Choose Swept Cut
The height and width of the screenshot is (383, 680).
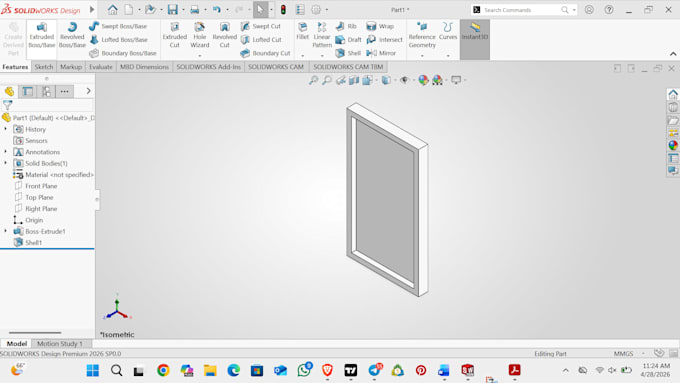click(x=261, y=26)
